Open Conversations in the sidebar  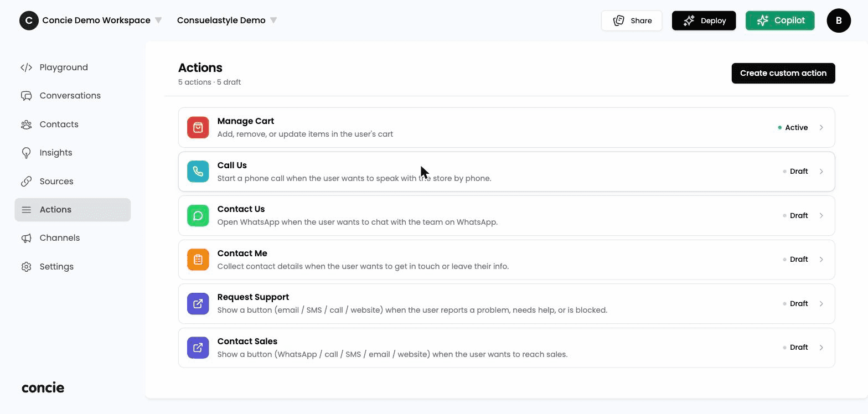[x=73, y=96]
